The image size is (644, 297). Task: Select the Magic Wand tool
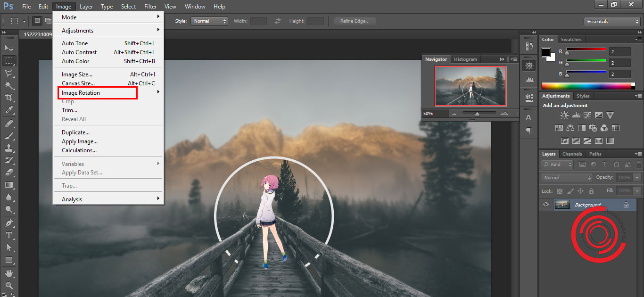pyautogui.click(x=9, y=85)
